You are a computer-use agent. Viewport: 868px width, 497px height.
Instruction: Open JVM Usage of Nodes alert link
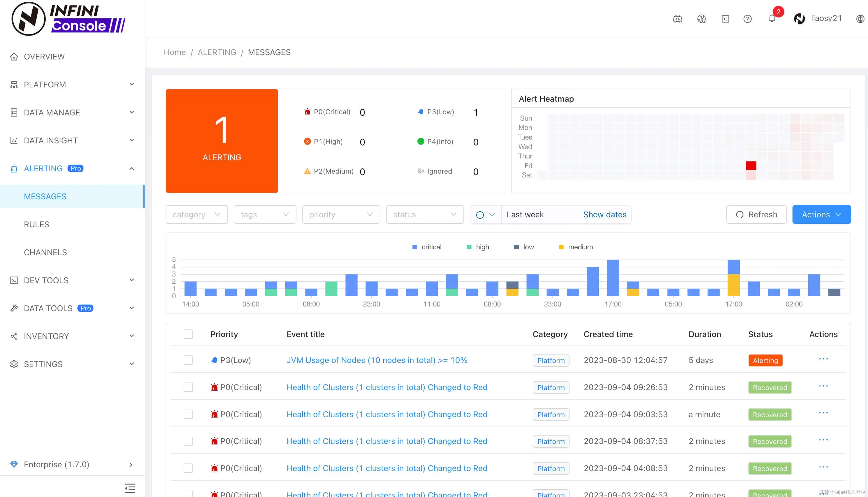(377, 360)
